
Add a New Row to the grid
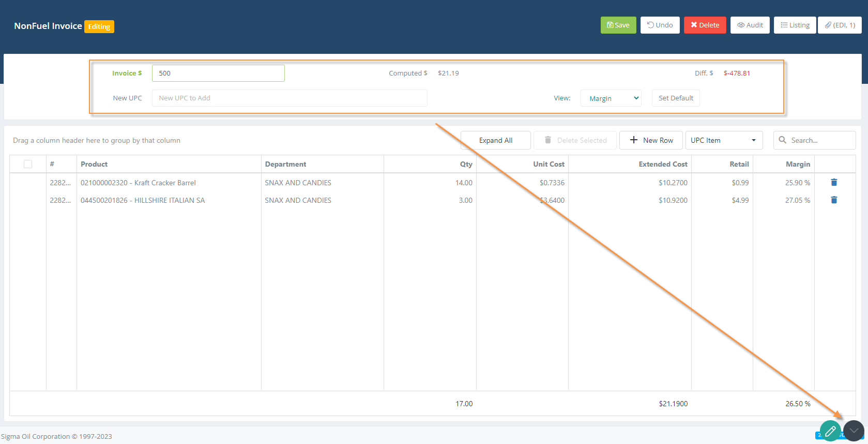(651, 140)
